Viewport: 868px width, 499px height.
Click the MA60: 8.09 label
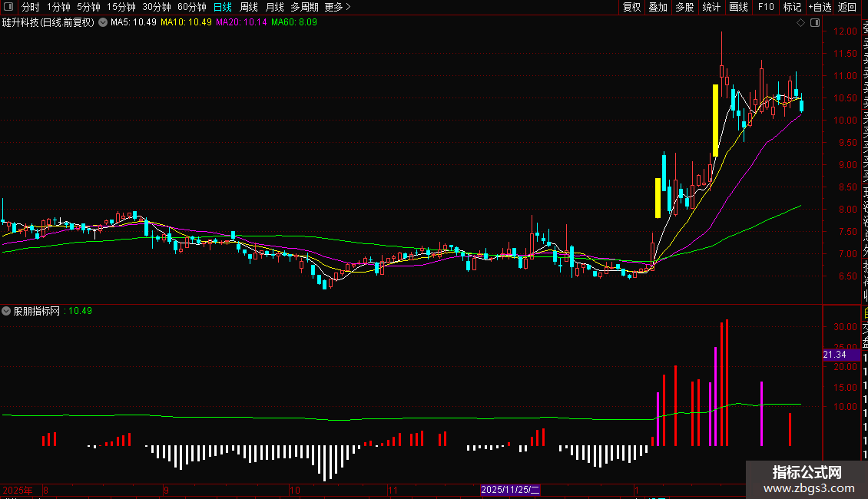pyautogui.click(x=294, y=23)
